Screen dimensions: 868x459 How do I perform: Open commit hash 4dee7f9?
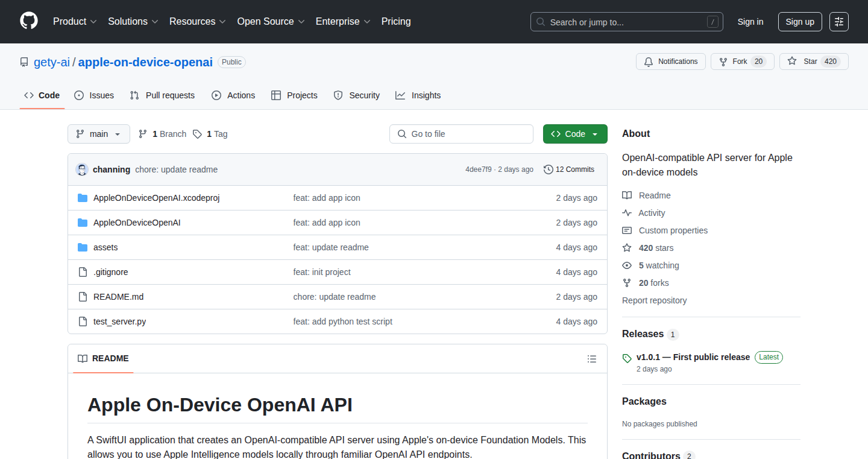pyautogui.click(x=479, y=169)
